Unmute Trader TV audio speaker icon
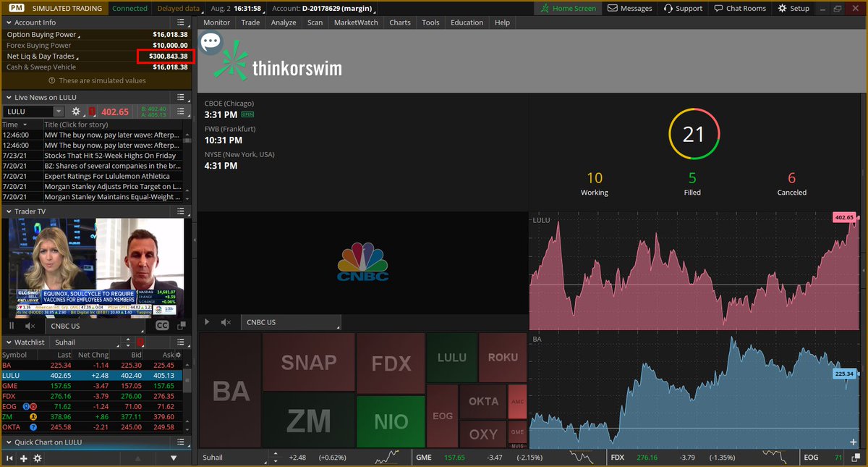Screen dimensions: 868x467 (30, 326)
